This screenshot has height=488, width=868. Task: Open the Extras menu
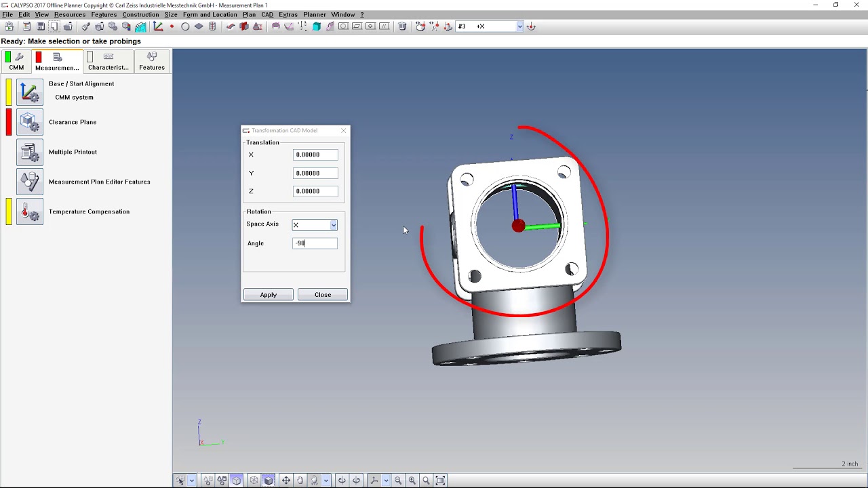click(288, 14)
